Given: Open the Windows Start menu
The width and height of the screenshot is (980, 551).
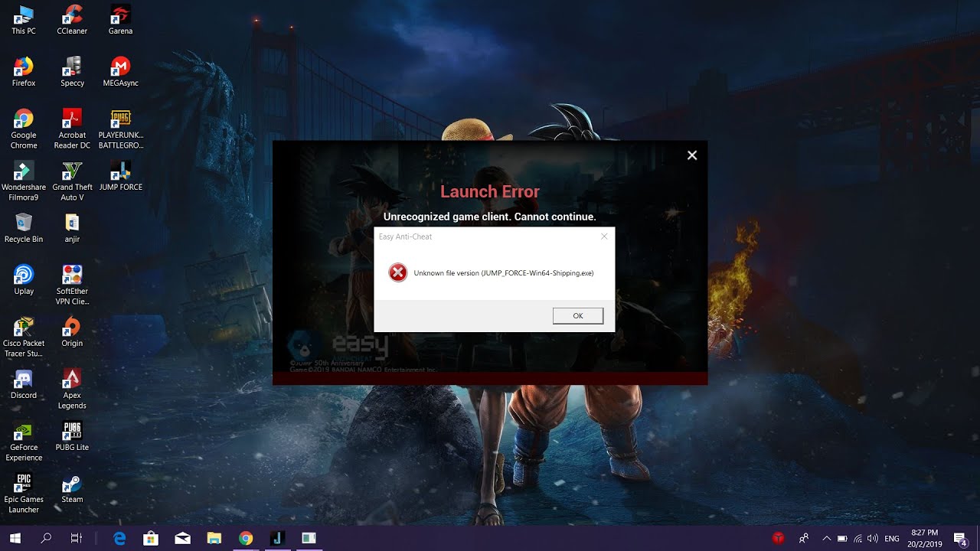Looking at the screenshot, I should pyautogui.click(x=15, y=538).
